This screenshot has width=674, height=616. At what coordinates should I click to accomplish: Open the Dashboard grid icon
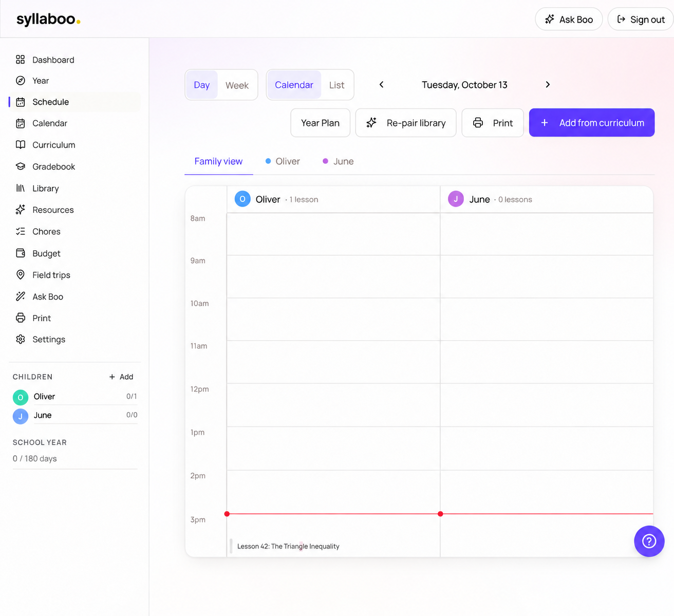click(x=21, y=60)
